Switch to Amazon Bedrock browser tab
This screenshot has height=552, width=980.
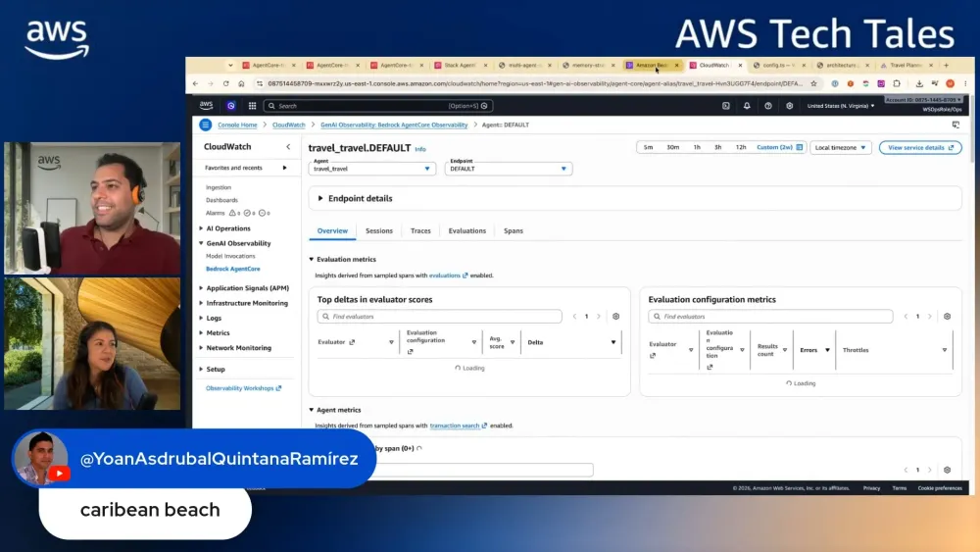[652, 65]
